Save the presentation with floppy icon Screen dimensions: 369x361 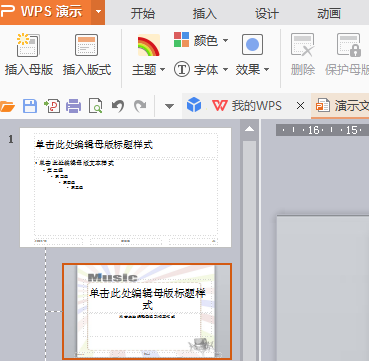click(x=30, y=106)
